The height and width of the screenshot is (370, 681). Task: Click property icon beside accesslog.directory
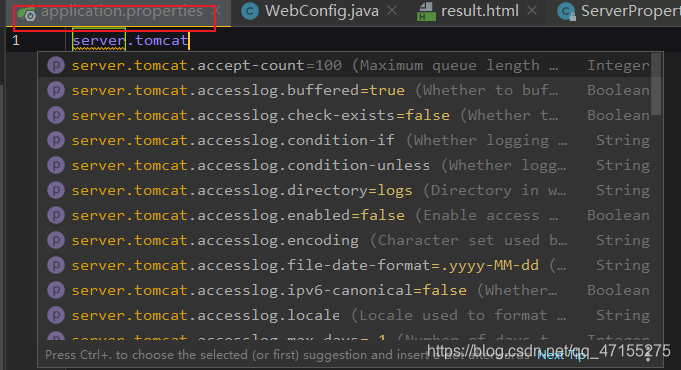pyautogui.click(x=56, y=190)
